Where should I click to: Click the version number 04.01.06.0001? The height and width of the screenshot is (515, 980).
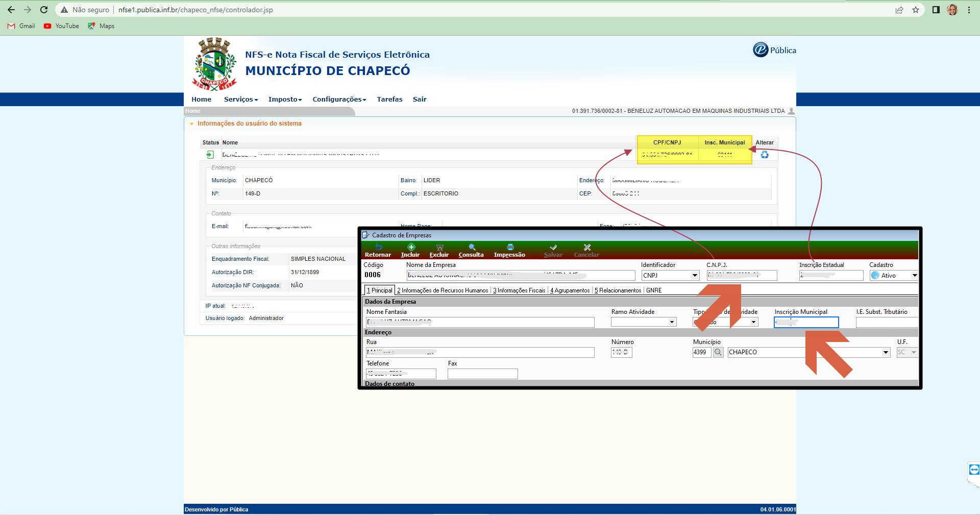[778, 509]
